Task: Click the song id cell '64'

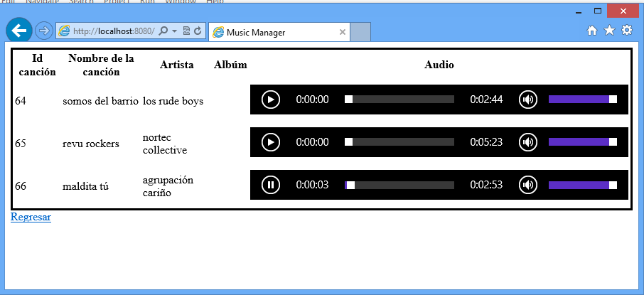Action: [x=21, y=101]
